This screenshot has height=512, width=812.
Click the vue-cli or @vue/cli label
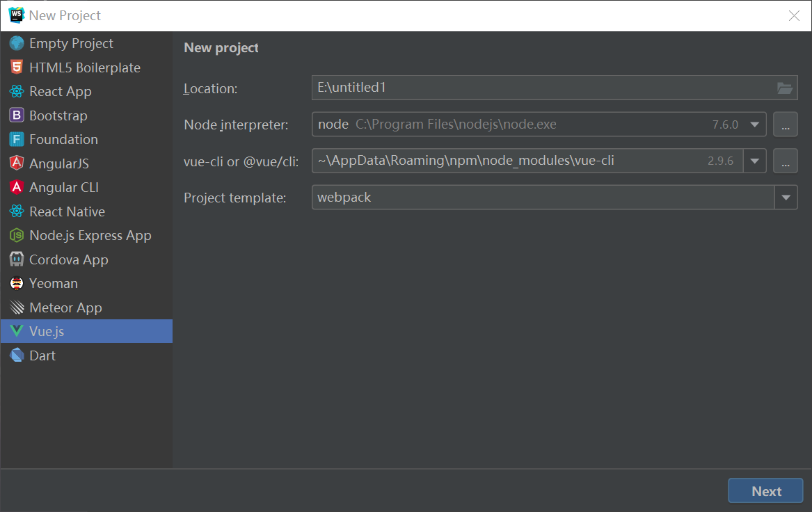[x=241, y=161]
